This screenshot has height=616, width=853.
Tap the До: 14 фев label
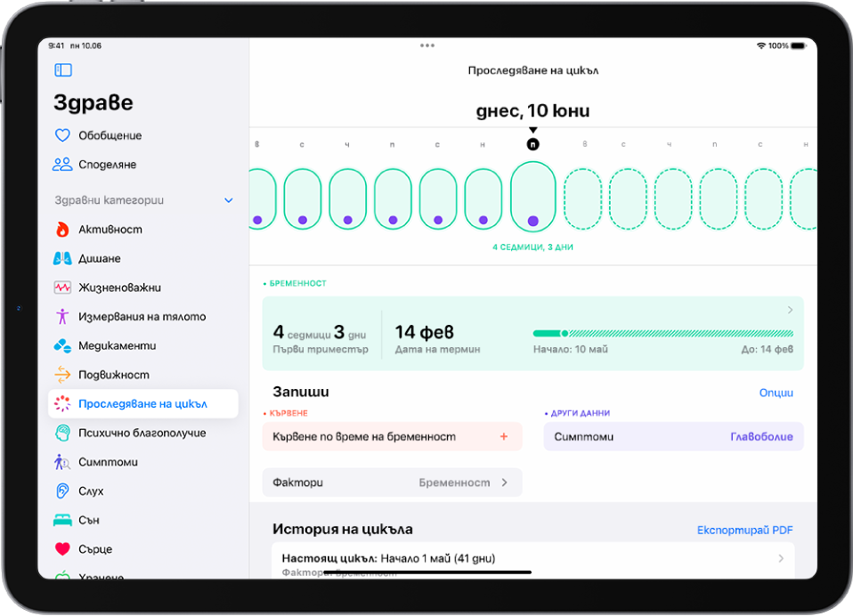pyautogui.click(x=767, y=349)
